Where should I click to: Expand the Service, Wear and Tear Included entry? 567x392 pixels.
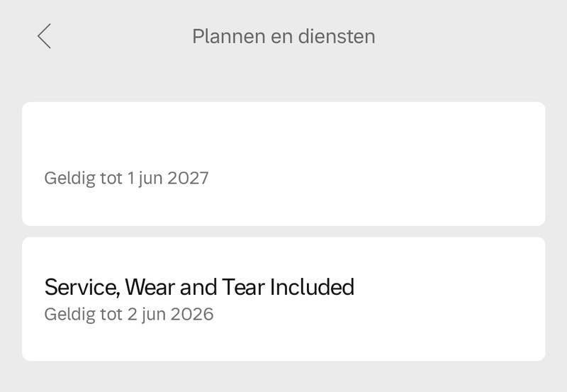coord(283,298)
